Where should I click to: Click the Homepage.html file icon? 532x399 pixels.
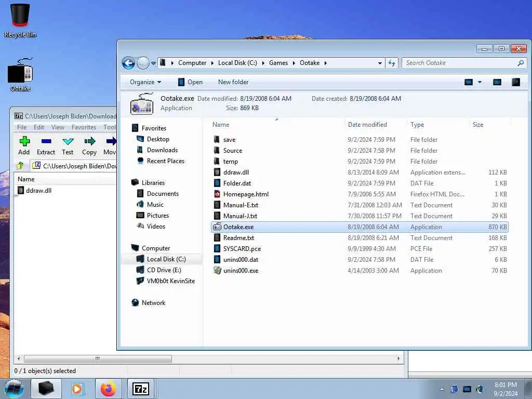pos(217,194)
